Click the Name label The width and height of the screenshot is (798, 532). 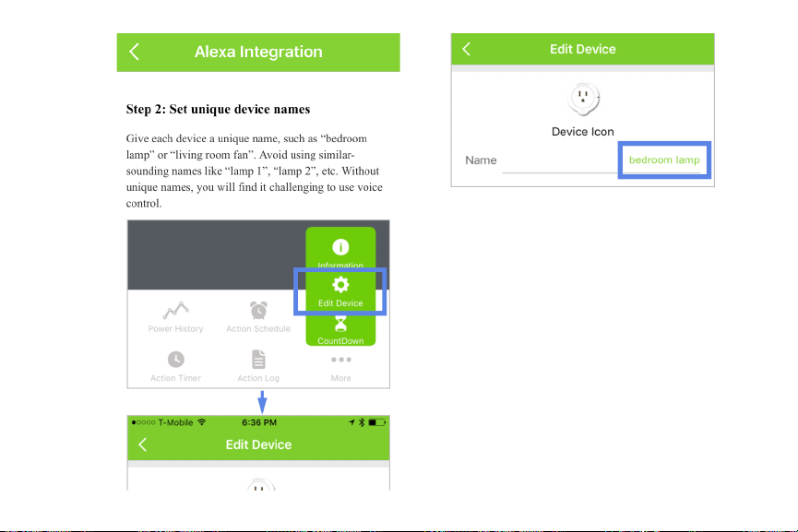pyautogui.click(x=481, y=160)
